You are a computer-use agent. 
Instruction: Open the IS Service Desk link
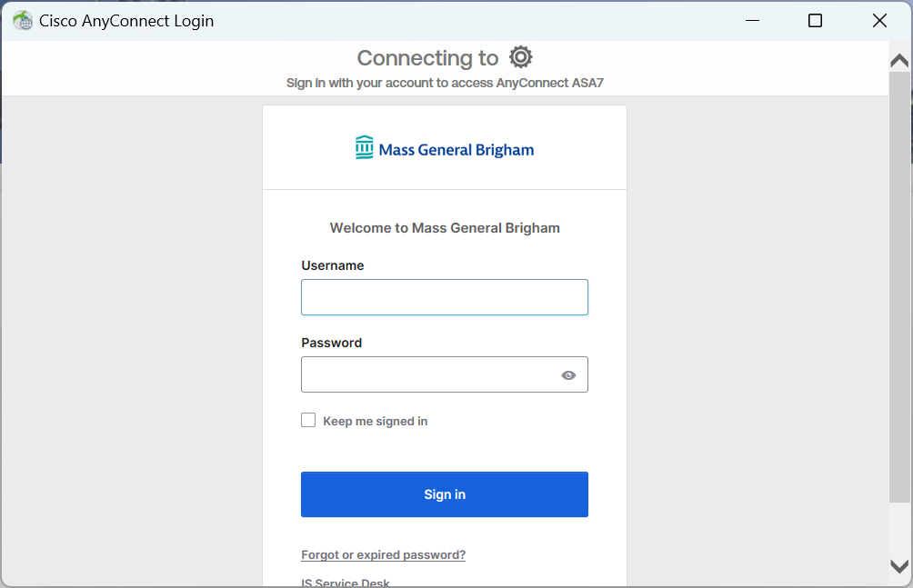pos(346,583)
